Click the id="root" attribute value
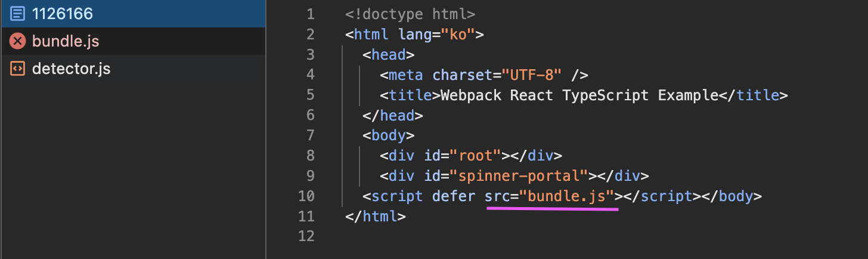This screenshot has height=259, width=868. click(475, 156)
